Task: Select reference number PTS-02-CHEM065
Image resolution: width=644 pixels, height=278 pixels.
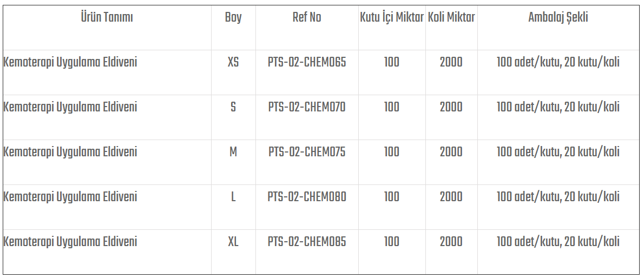Action: point(307,62)
